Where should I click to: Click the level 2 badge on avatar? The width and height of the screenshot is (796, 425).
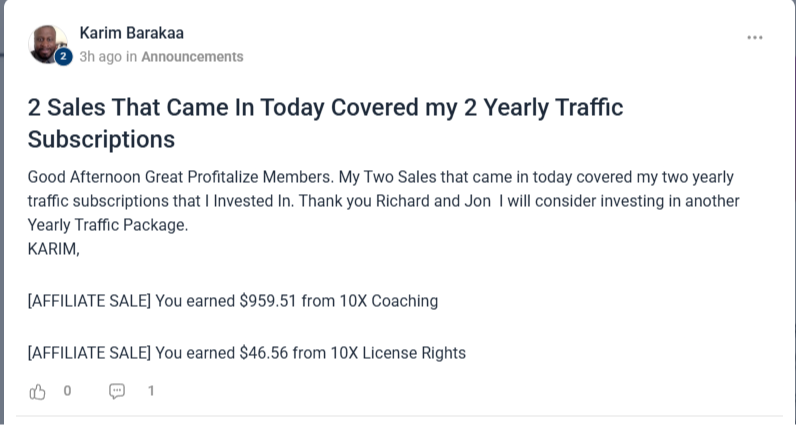63,58
